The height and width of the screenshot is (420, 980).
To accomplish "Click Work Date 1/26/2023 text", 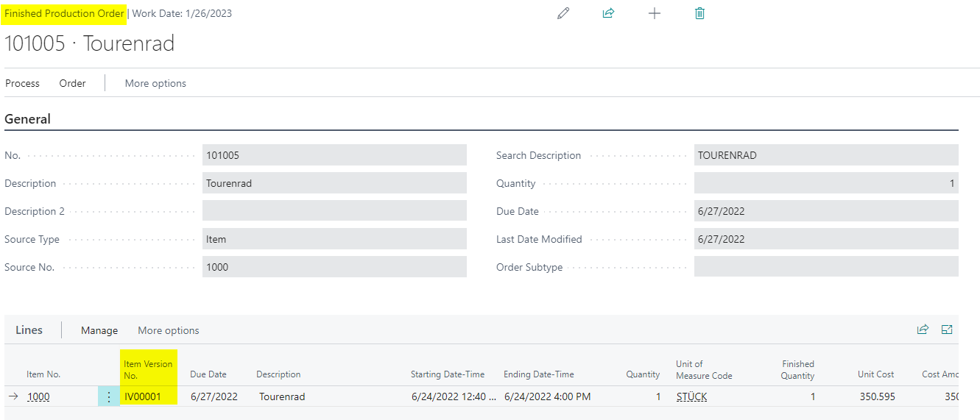I will click(x=182, y=13).
